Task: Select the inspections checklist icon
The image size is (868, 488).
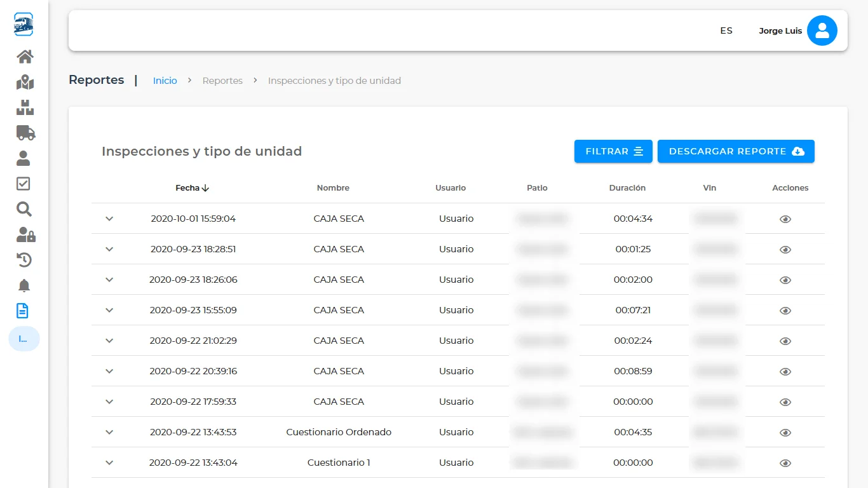Action: pos(24,184)
